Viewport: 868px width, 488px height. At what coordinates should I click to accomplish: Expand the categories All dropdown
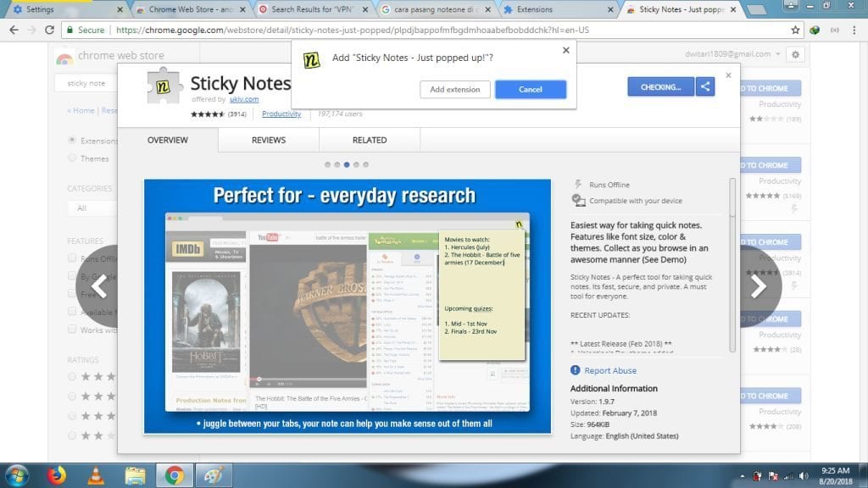click(92, 208)
